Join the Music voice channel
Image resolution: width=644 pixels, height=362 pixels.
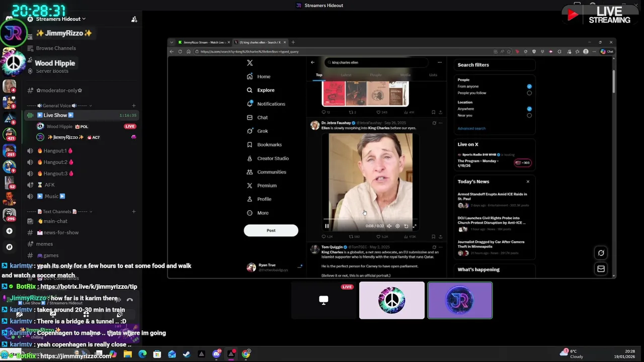click(51, 197)
